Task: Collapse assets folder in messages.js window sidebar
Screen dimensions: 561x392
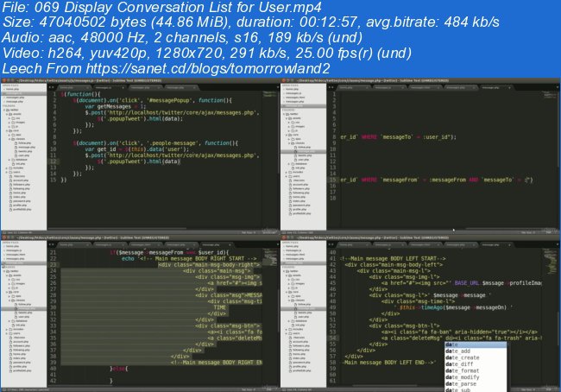Action: (7, 114)
